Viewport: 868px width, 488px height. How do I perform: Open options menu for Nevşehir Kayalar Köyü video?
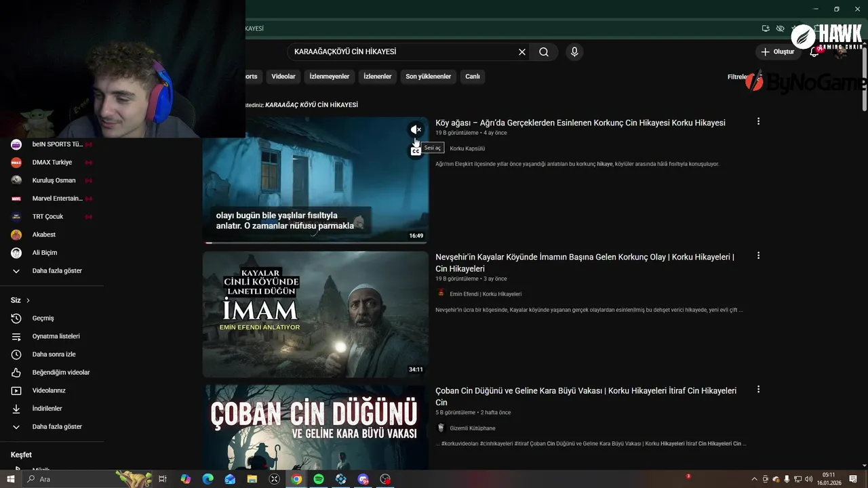tap(758, 256)
